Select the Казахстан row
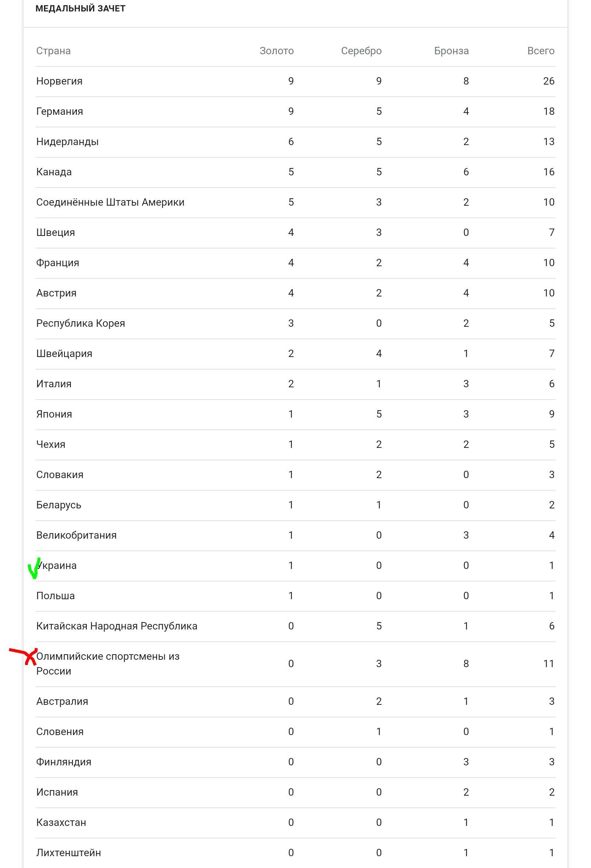 click(x=61, y=823)
